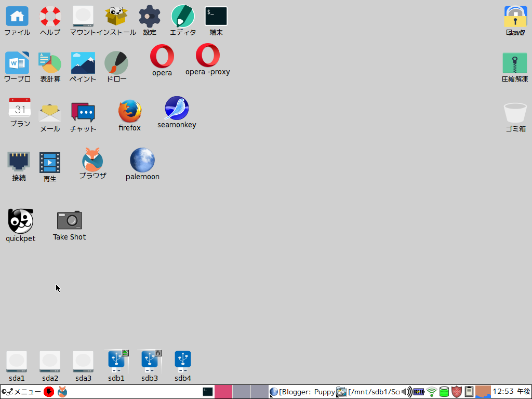Click the speaker volume tray icon
Viewport: 532px width, 399px height.
point(407,392)
